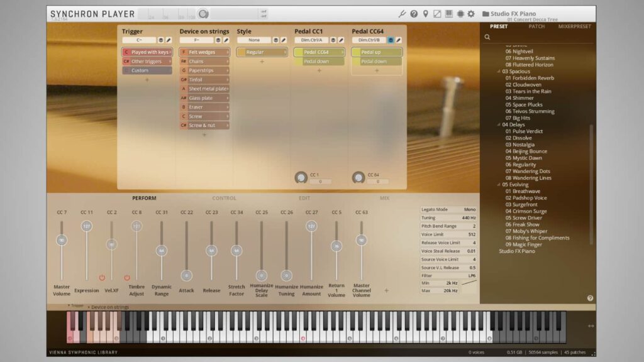Collapse the 03 Spacious preset folder
Screen dimensions: 644x362
click(x=498, y=72)
